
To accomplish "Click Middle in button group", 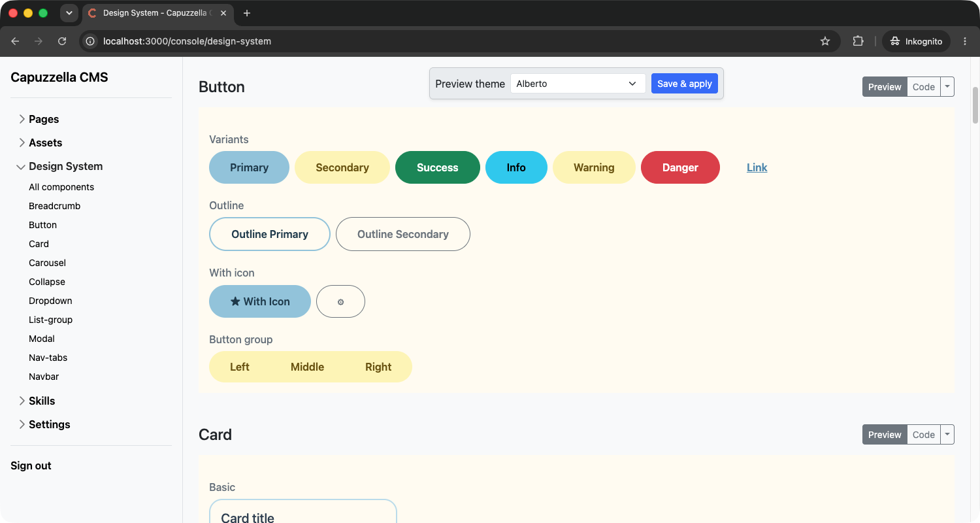I will pyautogui.click(x=308, y=367).
